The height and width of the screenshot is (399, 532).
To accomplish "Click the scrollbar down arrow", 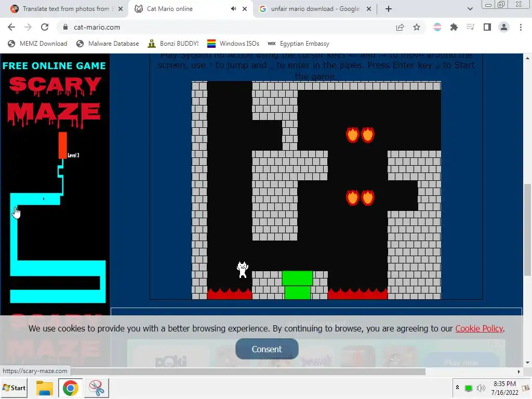I will coord(527,363).
